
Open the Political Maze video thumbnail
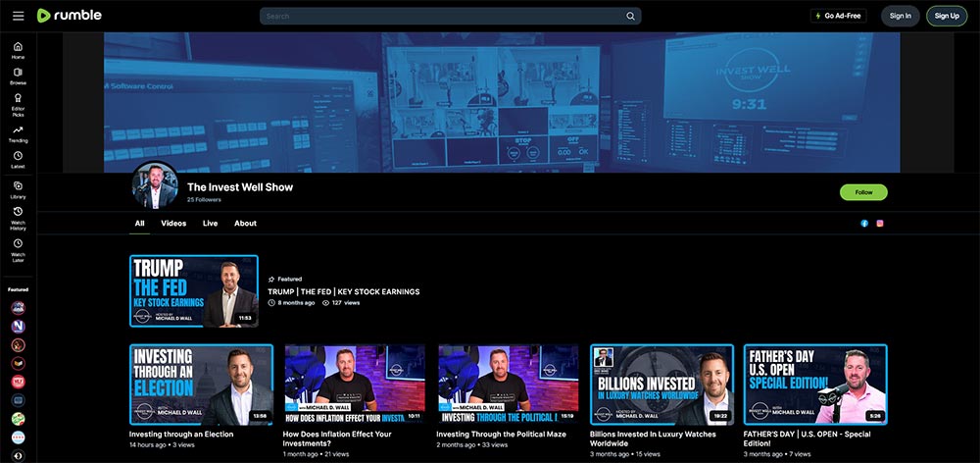point(508,385)
